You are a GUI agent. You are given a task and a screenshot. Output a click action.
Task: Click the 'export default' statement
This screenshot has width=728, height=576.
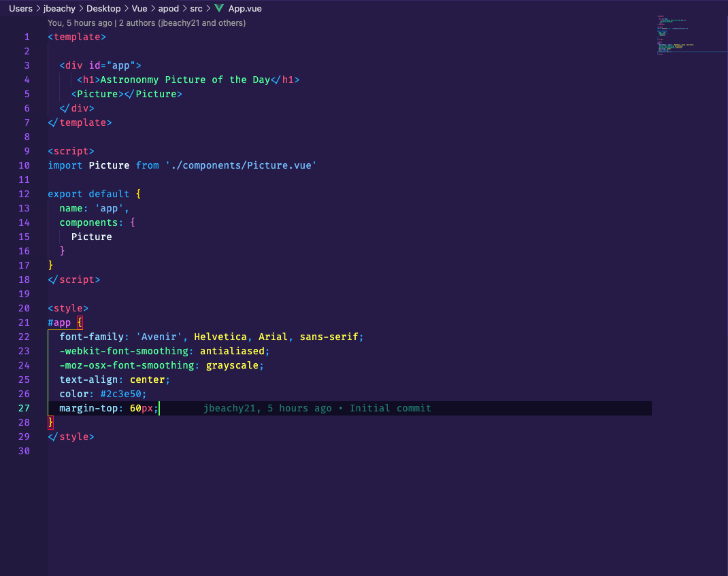(x=88, y=194)
